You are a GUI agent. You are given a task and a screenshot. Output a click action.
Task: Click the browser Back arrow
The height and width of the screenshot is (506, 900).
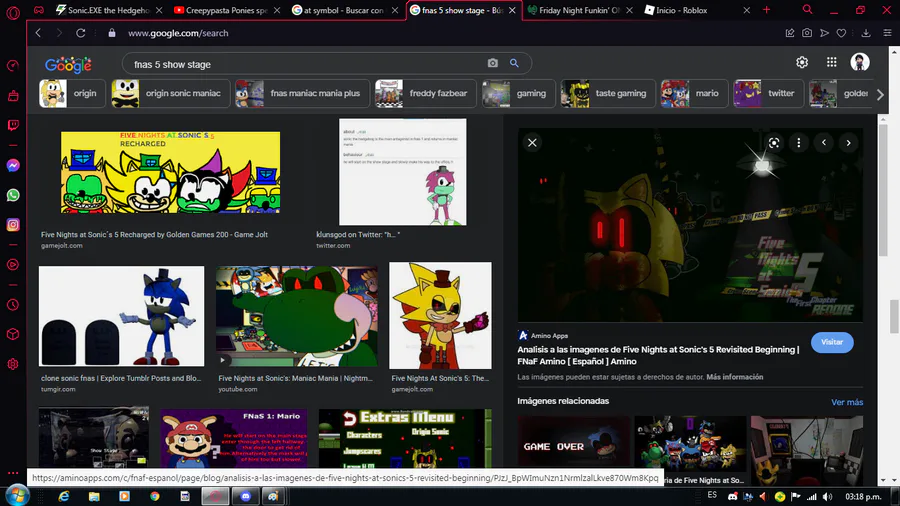coord(38,33)
